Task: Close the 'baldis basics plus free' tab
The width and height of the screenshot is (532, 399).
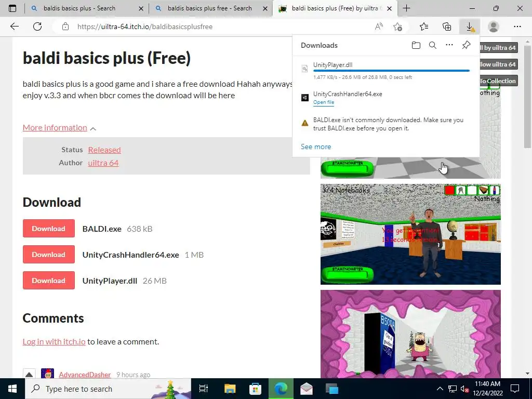Action: click(265, 8)
